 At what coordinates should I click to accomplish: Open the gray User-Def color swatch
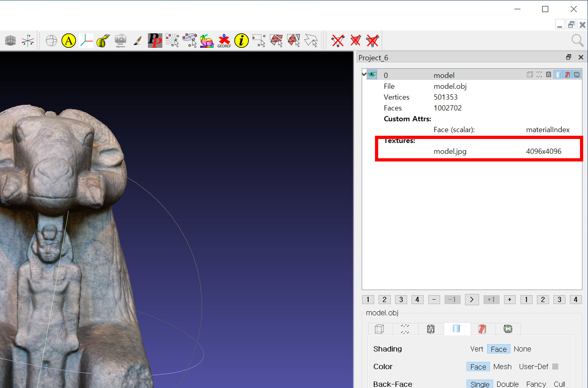click(555, 366)
